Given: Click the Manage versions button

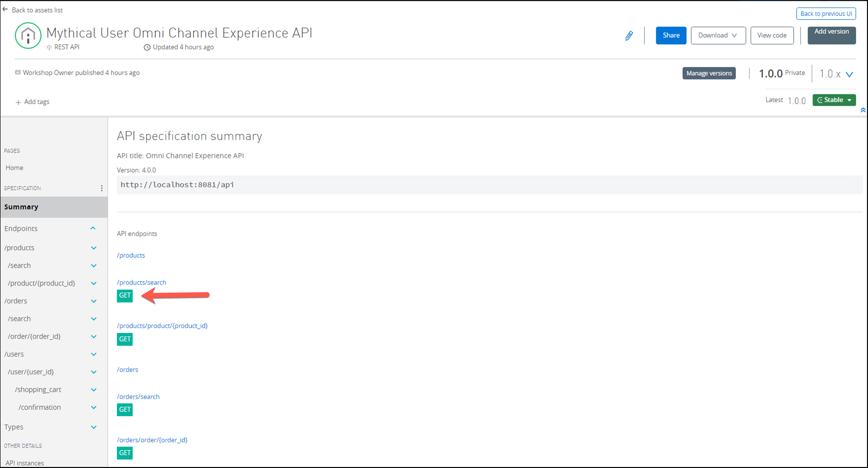Looking at the screenshot, I should point(709,73).
